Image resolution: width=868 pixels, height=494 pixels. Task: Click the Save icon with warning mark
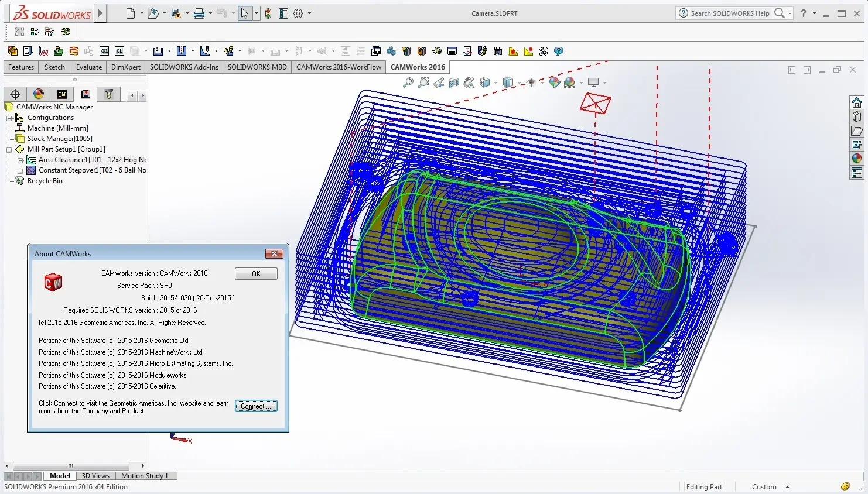point(176,13)
